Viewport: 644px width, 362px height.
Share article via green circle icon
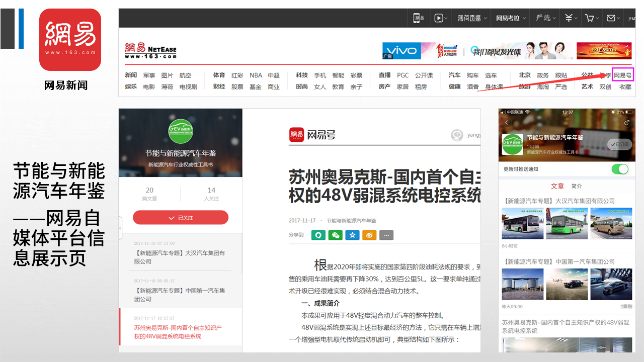(x=318, y=235)
